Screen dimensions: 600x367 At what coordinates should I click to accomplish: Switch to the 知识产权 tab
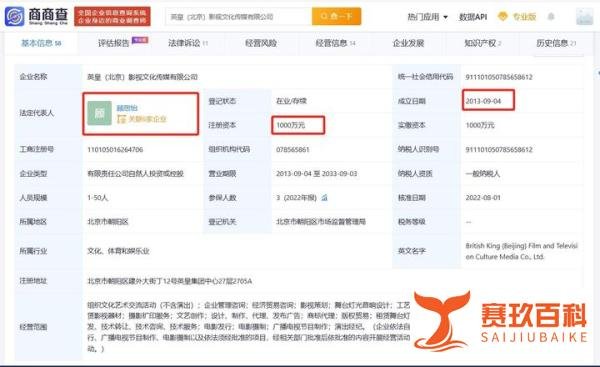pyautogui.click(x=483, y=43)
